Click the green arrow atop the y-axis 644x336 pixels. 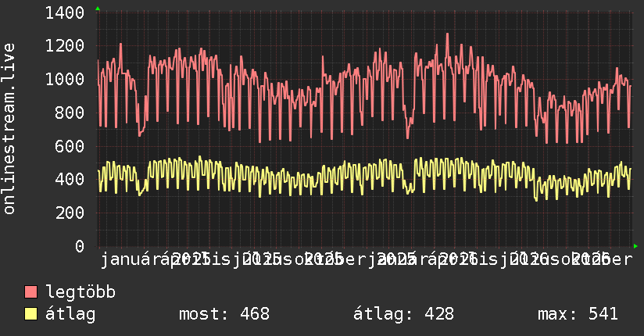click(x=98, y=9)
